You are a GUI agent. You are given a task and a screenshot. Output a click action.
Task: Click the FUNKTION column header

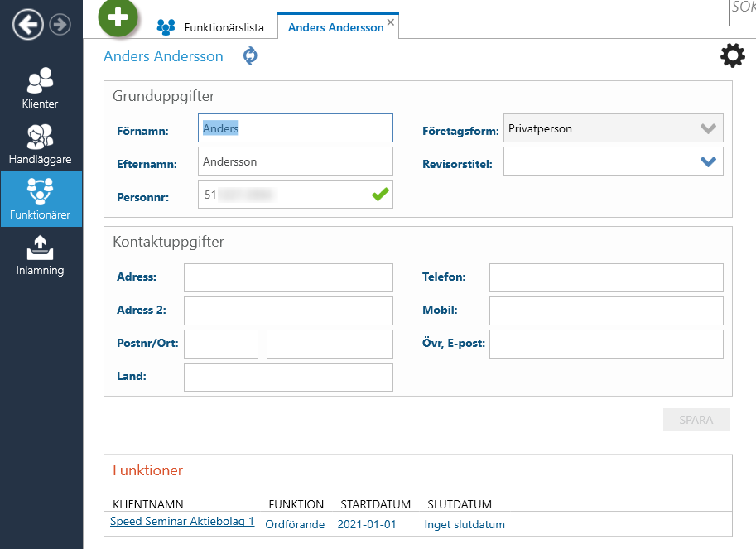click(x=296, y=504)
